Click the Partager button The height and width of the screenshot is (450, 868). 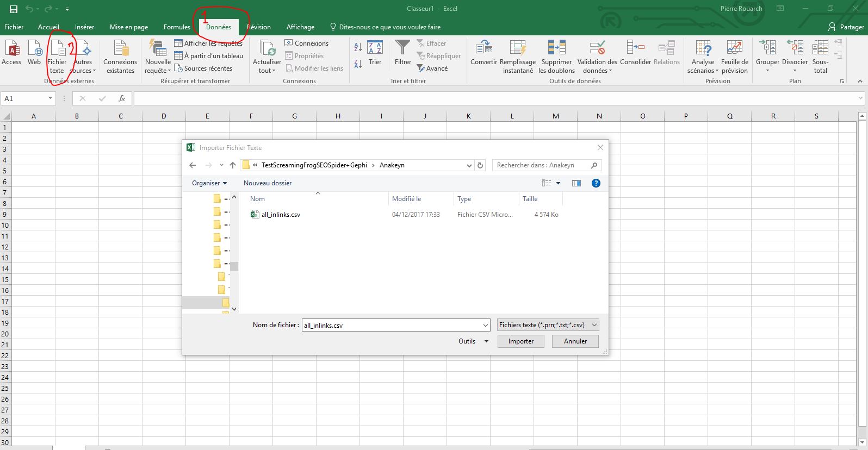pos(846,27)
